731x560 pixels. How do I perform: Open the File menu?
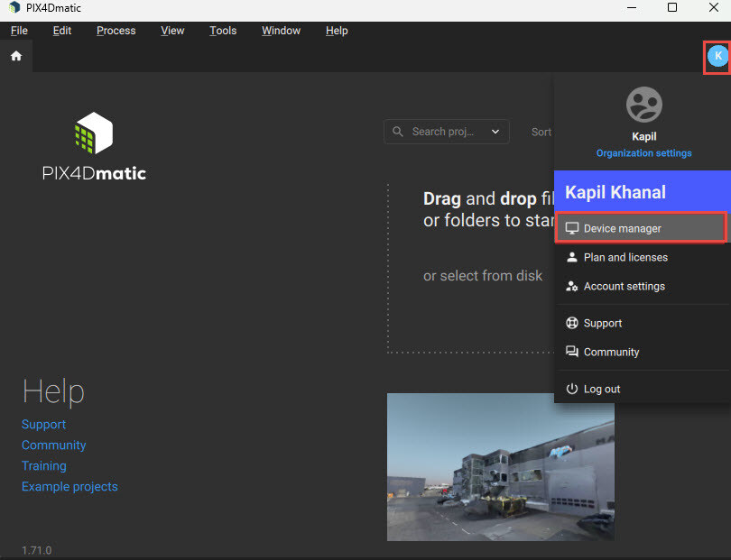click(19, 31)
